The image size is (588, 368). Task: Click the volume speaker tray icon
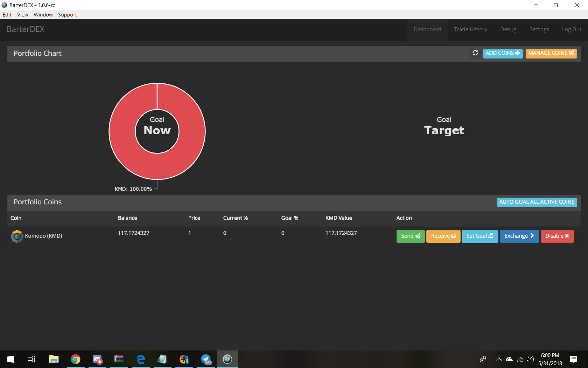[530, 359]
